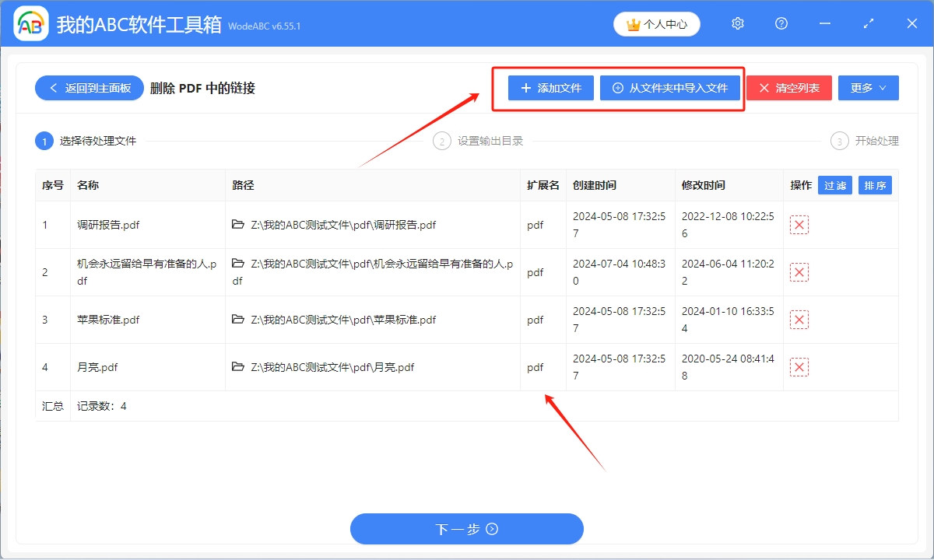Screen dimensions: 934x560
Task: Click the help question mark icon
Action: tap(781, 23)
